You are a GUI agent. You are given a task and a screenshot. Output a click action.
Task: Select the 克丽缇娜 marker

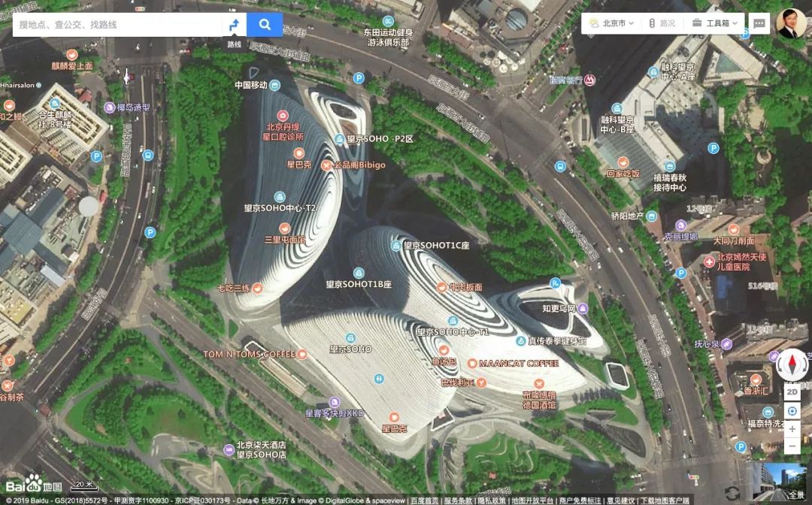680,225
